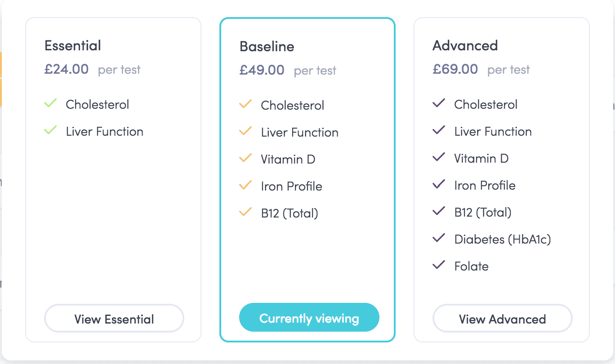
Task: Click purple checkmark beside Folate
Action: coord(439,266)
